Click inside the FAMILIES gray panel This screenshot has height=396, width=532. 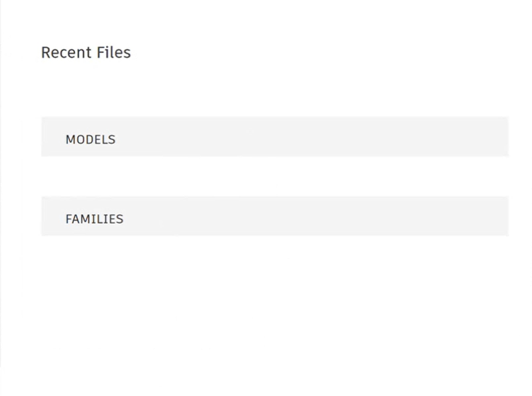coord(275,215)
